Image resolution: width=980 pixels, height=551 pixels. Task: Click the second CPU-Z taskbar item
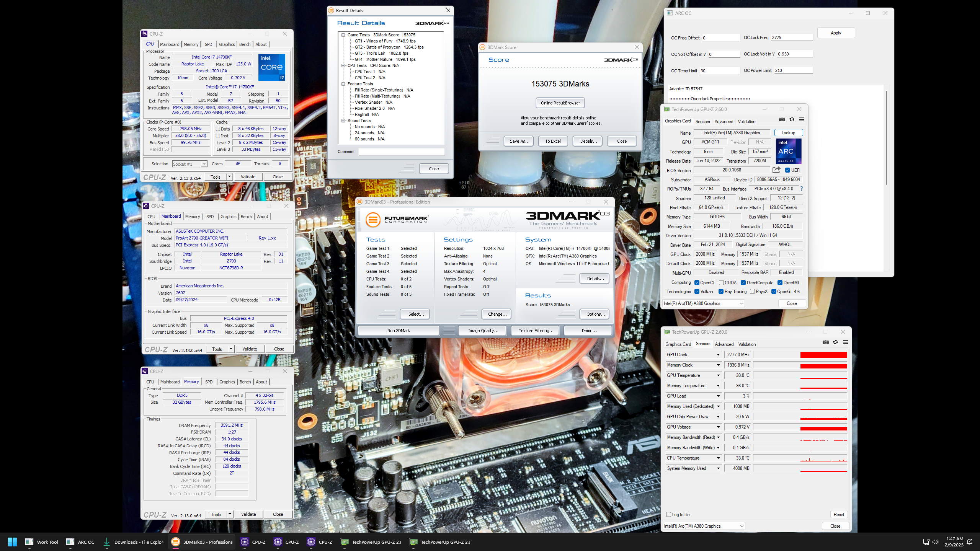[x=286, y=542]
